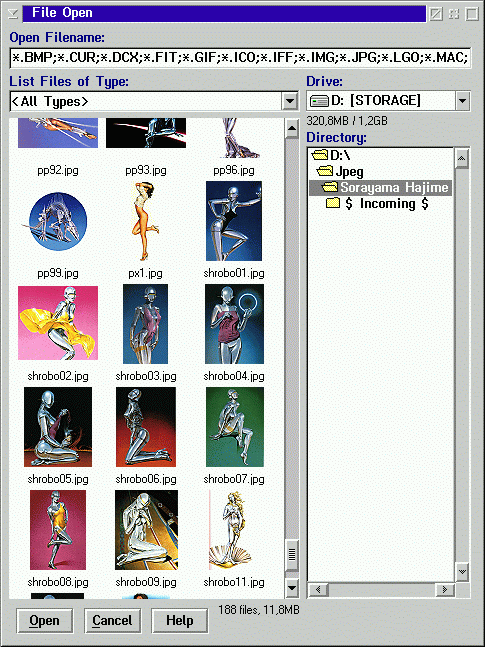Click the 320,8MB / 1,2GB drive space text

(x=347, y=121)
